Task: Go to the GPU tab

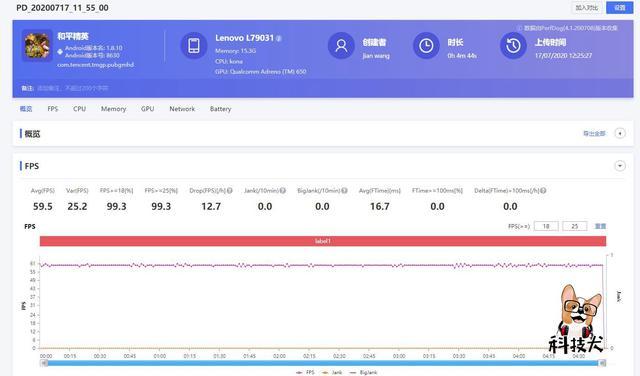Action: (147, 109)
